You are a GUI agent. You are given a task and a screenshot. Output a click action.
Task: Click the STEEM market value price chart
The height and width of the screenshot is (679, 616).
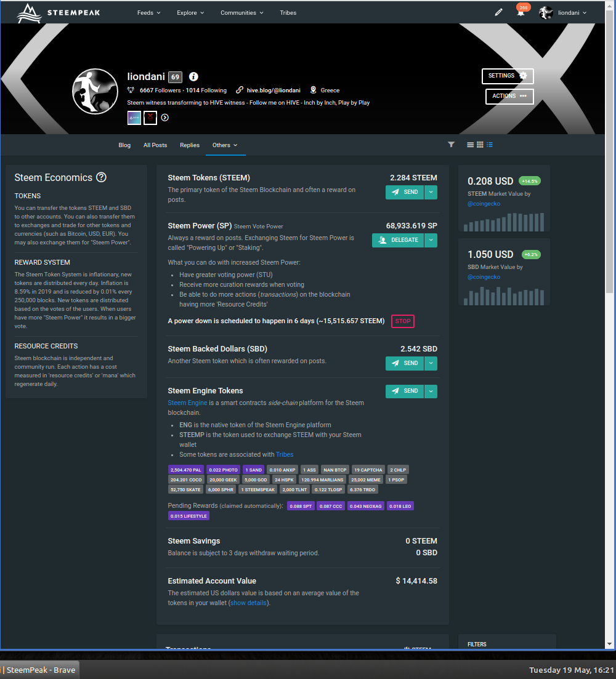pos(504,222)
